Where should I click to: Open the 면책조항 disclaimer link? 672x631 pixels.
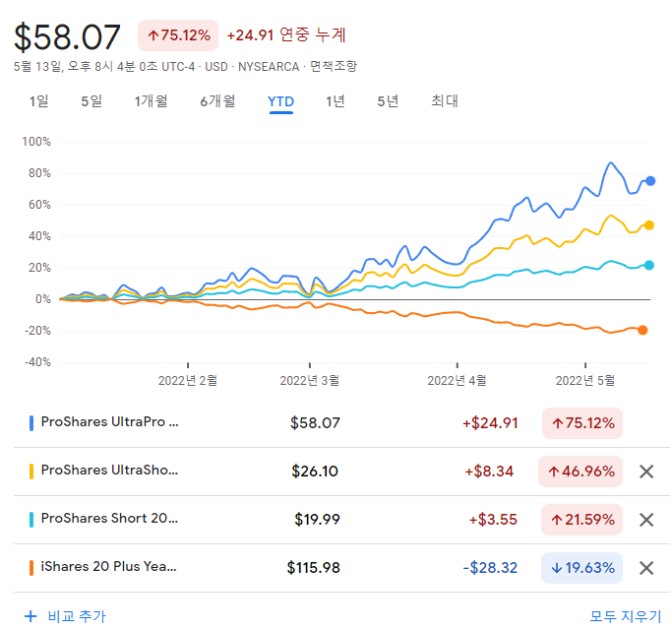pyautogui.click(x=334, y=66)
